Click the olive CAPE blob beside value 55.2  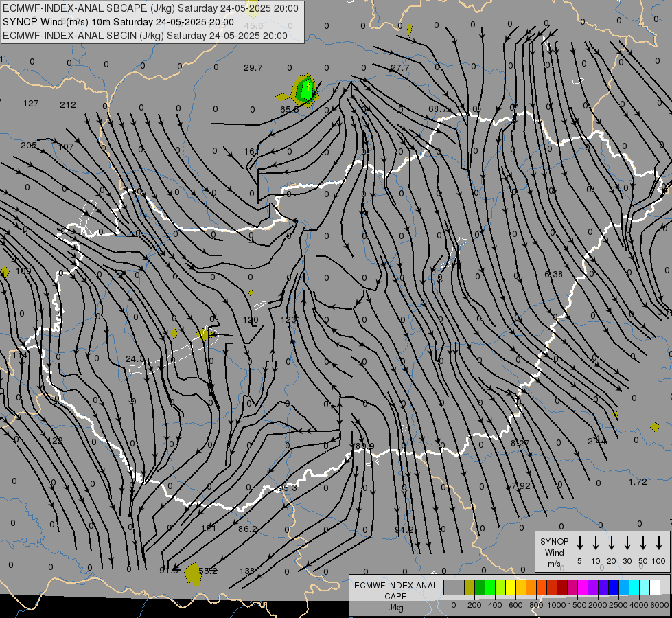pos(193,574)
